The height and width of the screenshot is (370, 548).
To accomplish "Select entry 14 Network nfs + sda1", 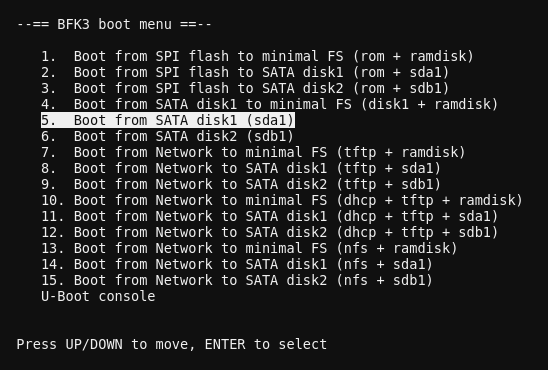I will (x=237, y=264).
